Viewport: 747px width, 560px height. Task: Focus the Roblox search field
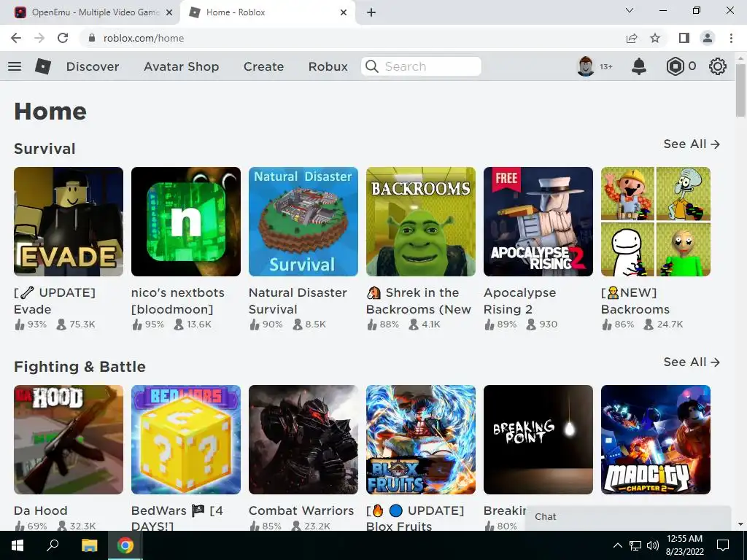point(422,66)
